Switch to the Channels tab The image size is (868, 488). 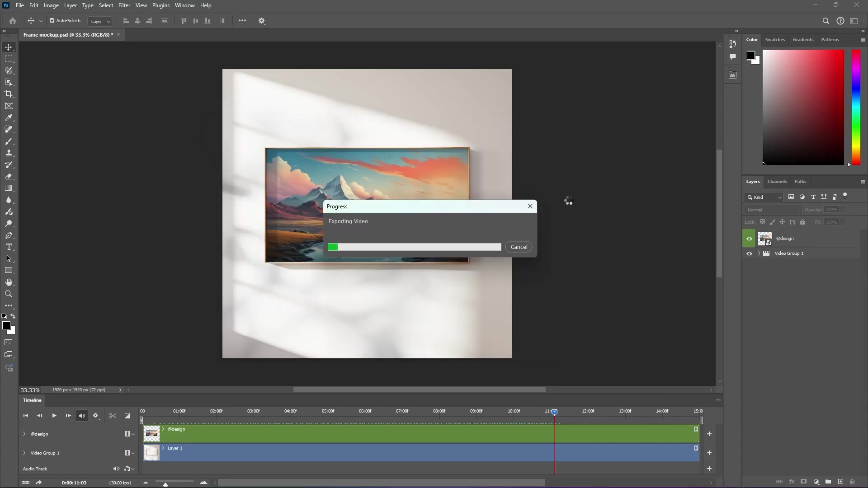777,182
